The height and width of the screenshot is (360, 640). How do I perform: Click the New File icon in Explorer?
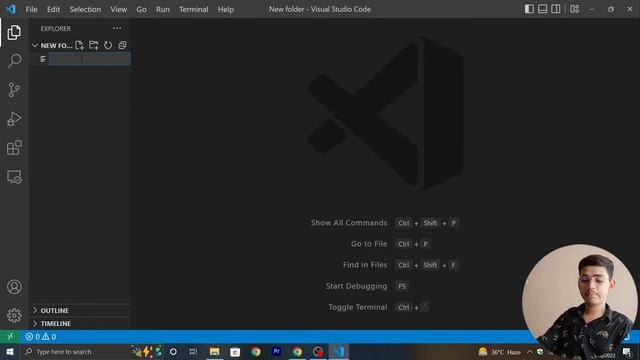(x=79, y=45)
